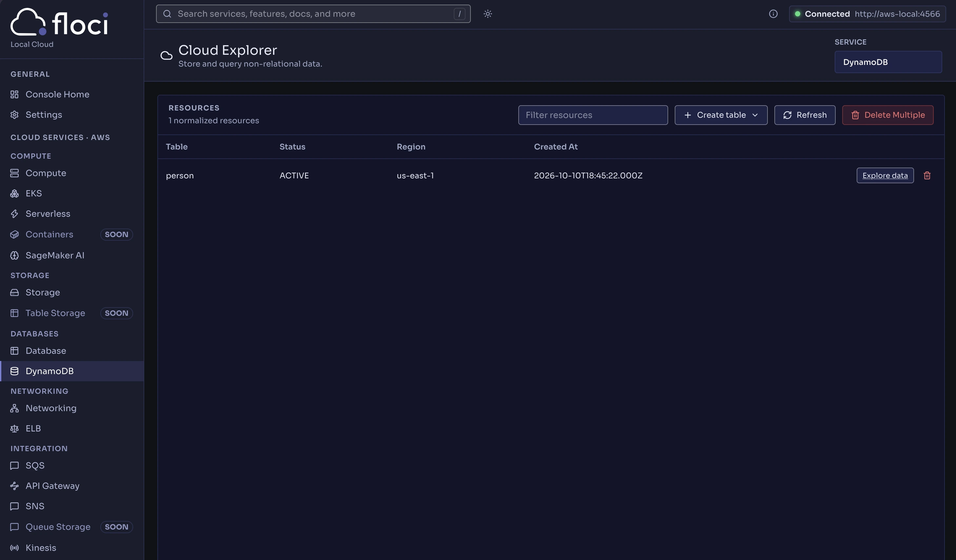Focus the search services bar
This screenshot has height=560, width=956.
click(x=313, y=14)
